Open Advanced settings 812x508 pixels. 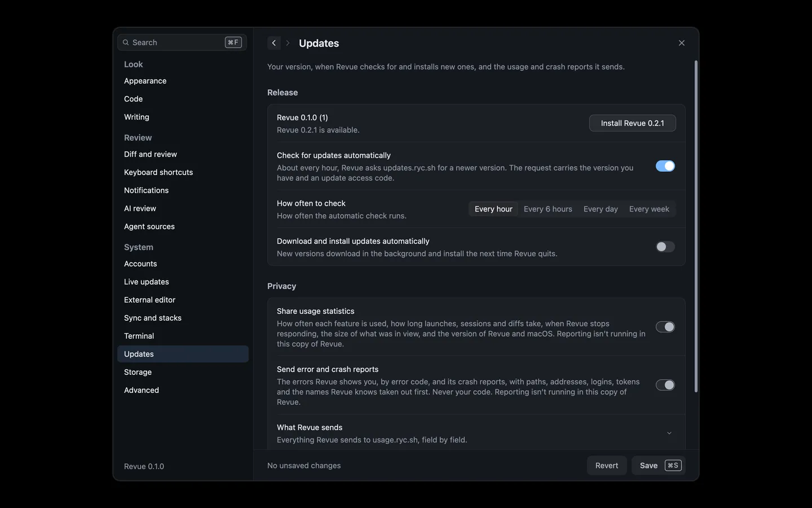pos(183,390)
